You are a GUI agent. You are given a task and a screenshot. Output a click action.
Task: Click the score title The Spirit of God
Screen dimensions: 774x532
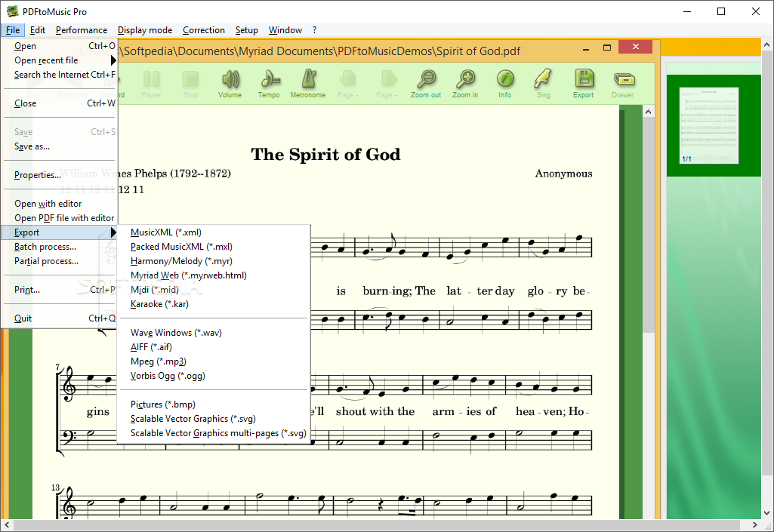point(325,155)
